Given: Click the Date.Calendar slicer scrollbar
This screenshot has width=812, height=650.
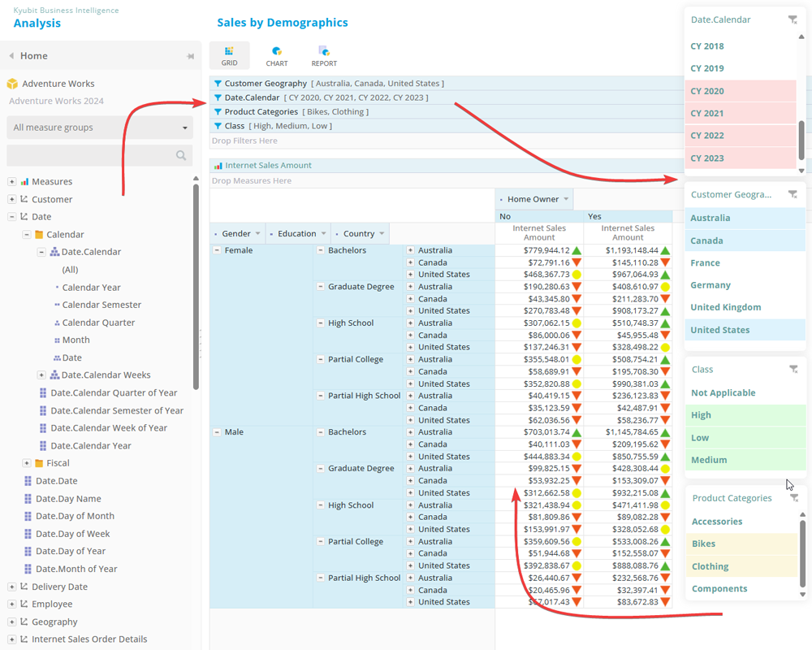Looking at the screenshot, I should point(801,138).
